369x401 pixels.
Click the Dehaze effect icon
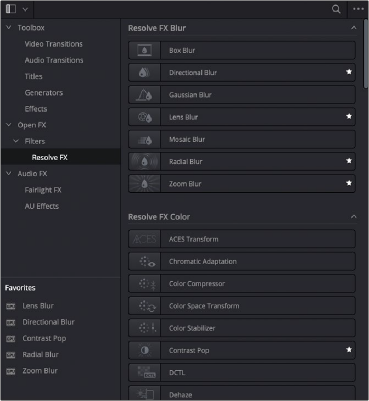(144, 394)
